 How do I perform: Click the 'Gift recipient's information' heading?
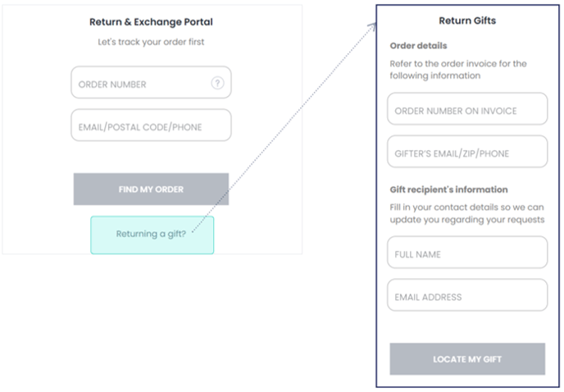click(449, 189)
